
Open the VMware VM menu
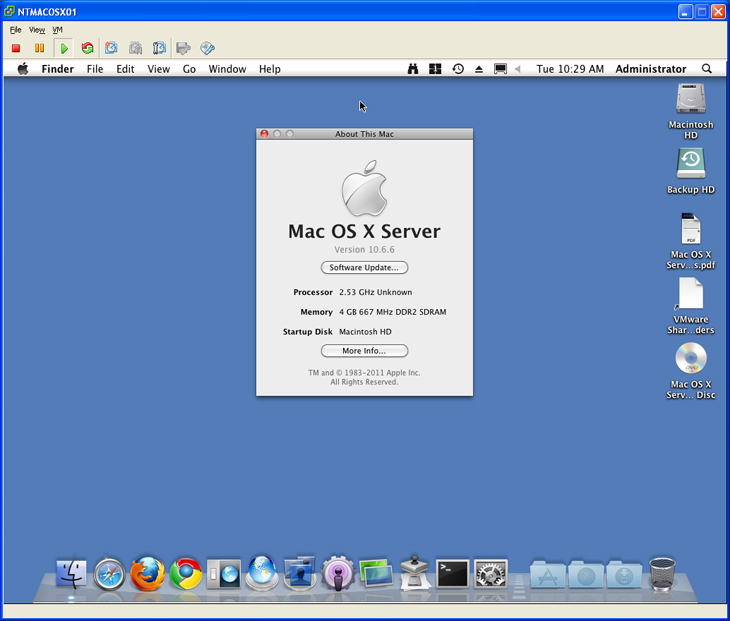click(57, 30)
